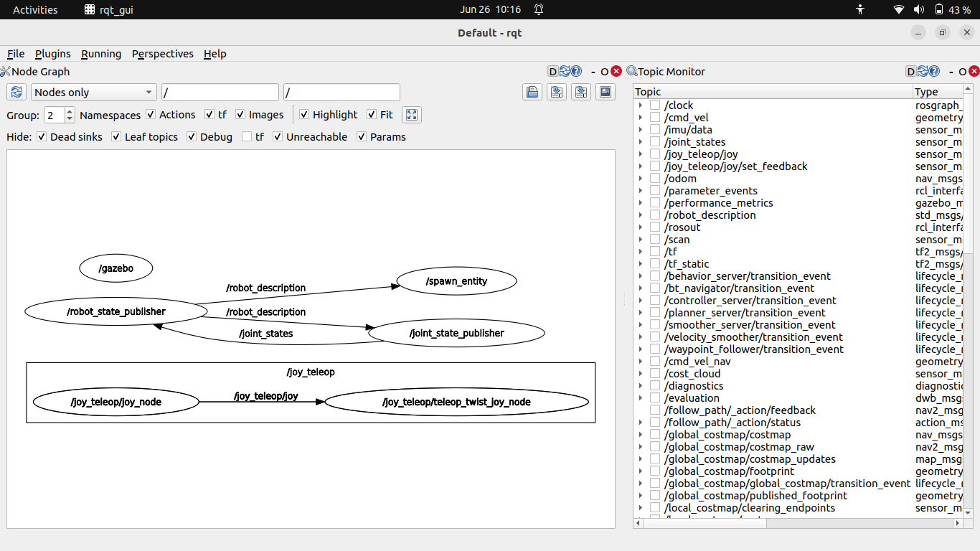Image resolution: width=980 pixels, height=551 pixels.
Task: Open the Perspectives menu
Action: pos(162,54)
